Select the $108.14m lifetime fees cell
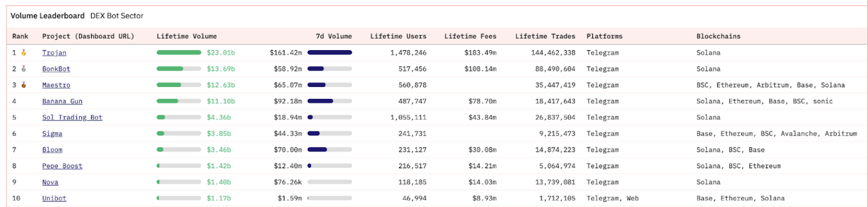Viewport: 868px width, 207px height. 481,69
